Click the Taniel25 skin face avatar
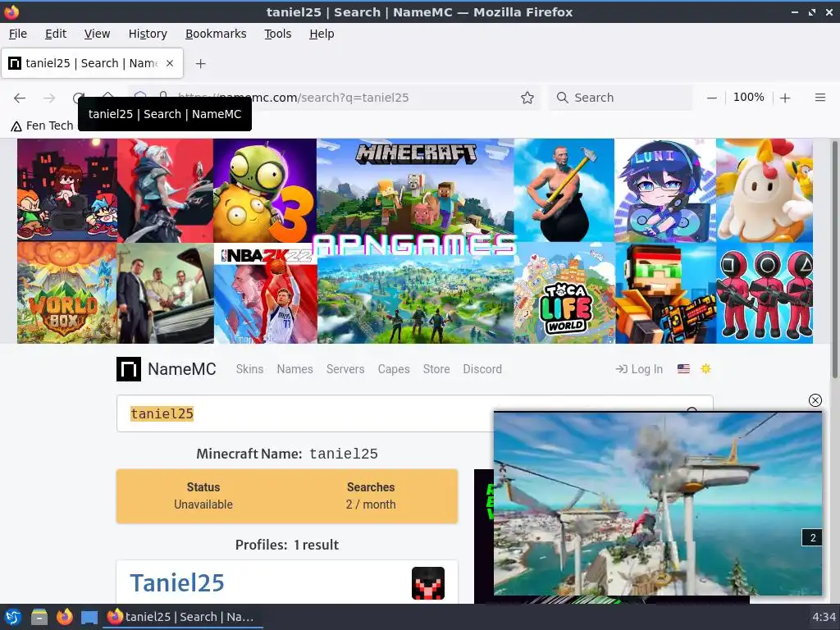This screenshot has width=840, height=630. click(x=427, y=583)
